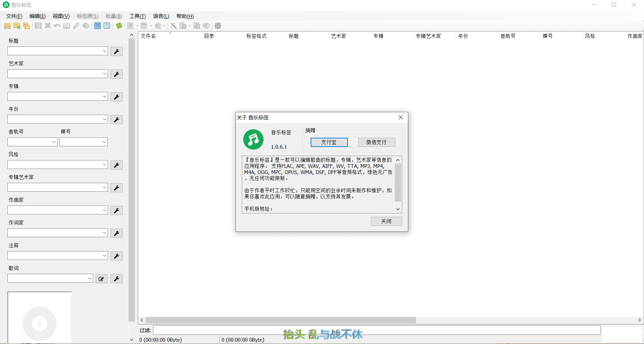
Task: Click the ABC text toolbar icon
Action: 144,26
